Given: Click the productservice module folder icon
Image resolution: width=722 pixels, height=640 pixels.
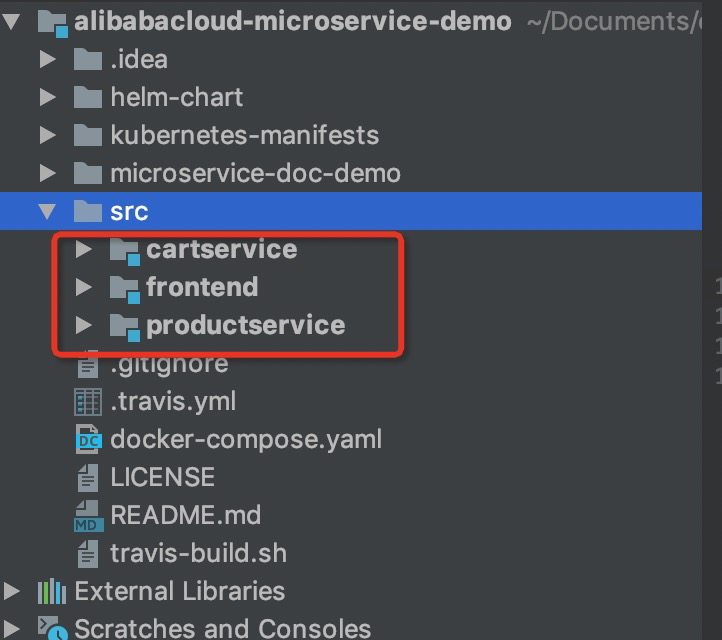Looking at the screenshot, I should pos(124,326).
